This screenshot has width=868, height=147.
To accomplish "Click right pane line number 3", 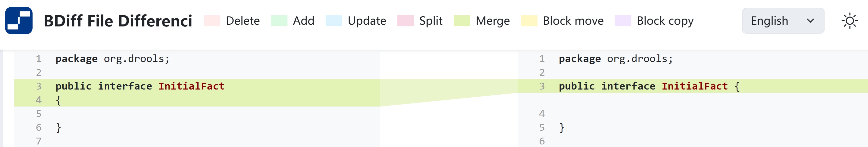I will click(x=542, y=86).
